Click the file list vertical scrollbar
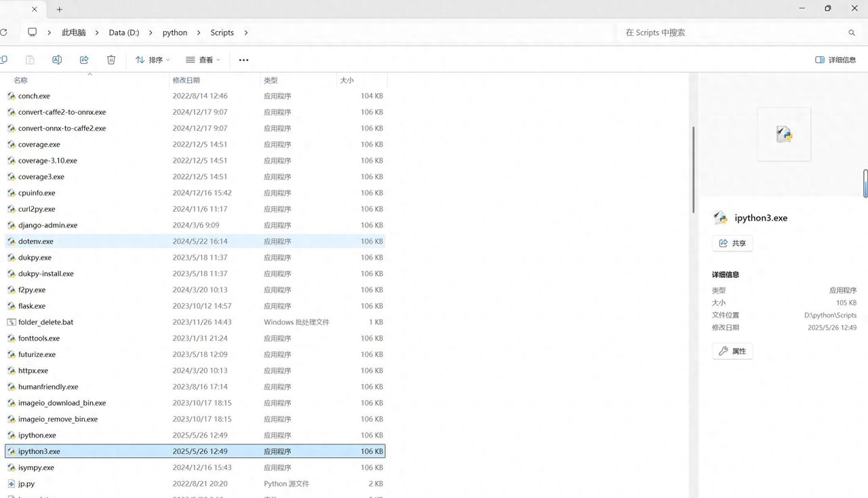The width and height of the screenshot is (868, 498). (692, 170)
